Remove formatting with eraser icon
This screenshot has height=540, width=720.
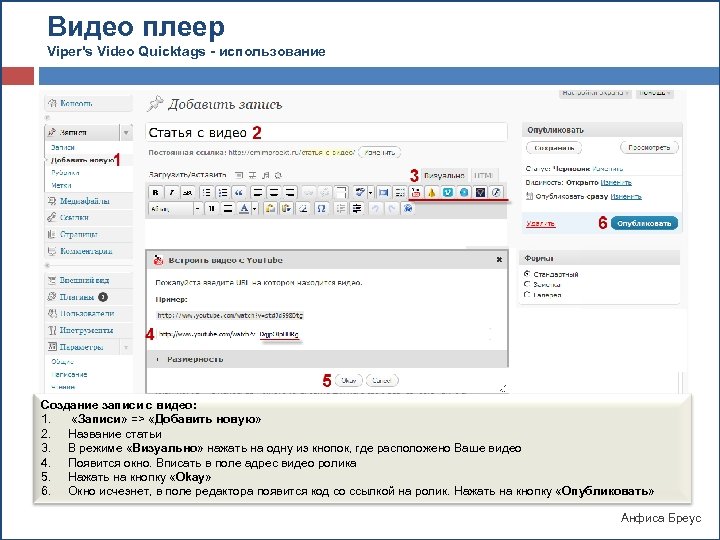(x=303, y=209)
